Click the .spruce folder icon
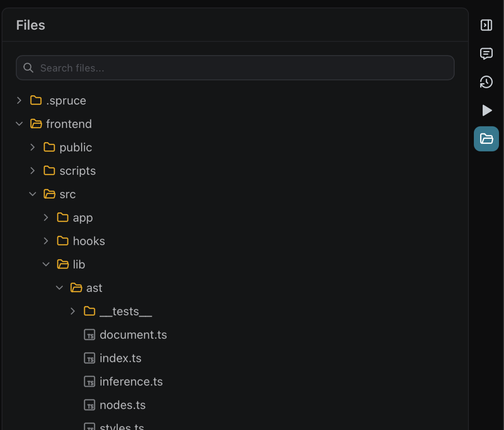 (36, 100)
